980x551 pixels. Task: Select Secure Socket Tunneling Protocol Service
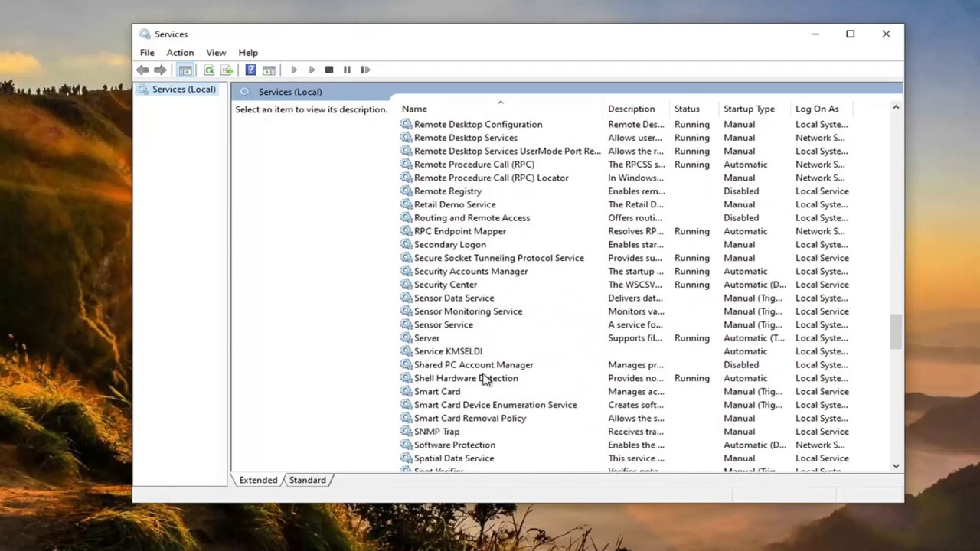point(498,258)
